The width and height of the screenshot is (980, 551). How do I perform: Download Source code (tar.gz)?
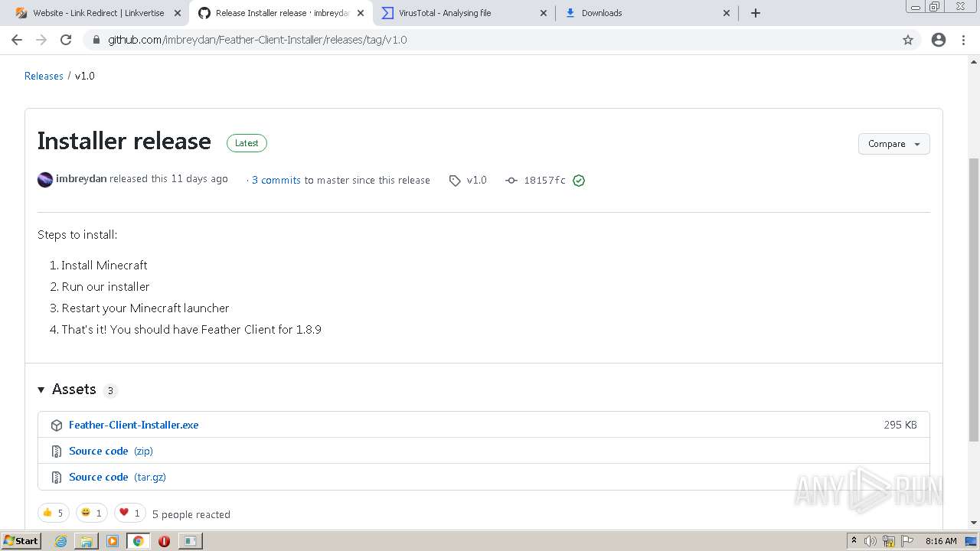pyautogui.click(x=117, y=477)
